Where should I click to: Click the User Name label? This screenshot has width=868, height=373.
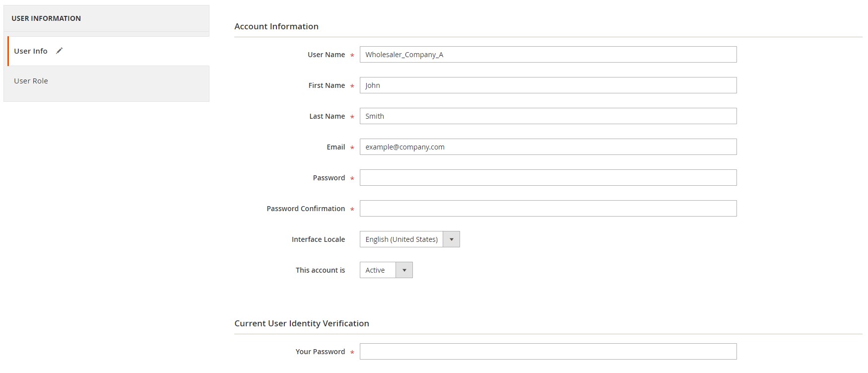pyautogui.click(x=326, y=55)
